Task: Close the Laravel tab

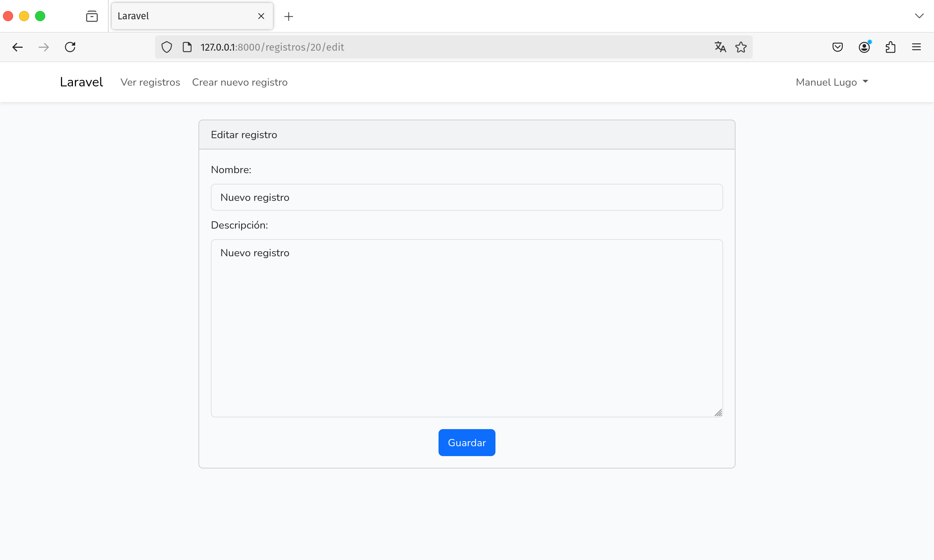Action: click(261, 16)
